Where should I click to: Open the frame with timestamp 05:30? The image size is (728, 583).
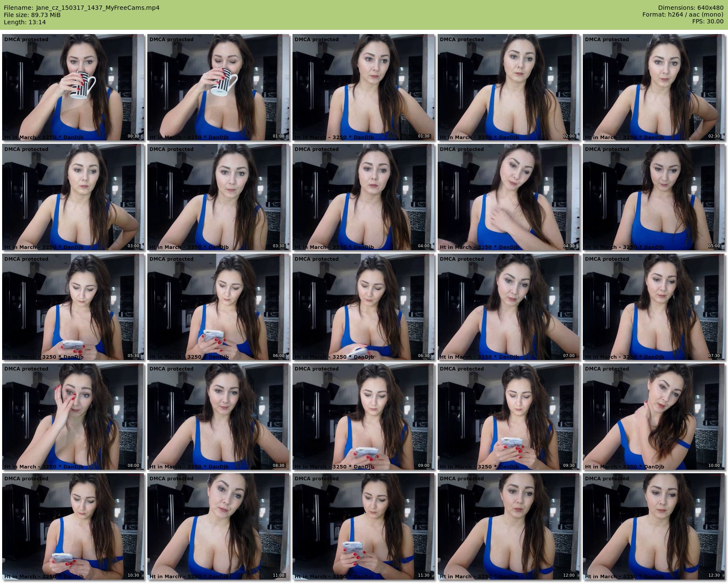(73, 307)
